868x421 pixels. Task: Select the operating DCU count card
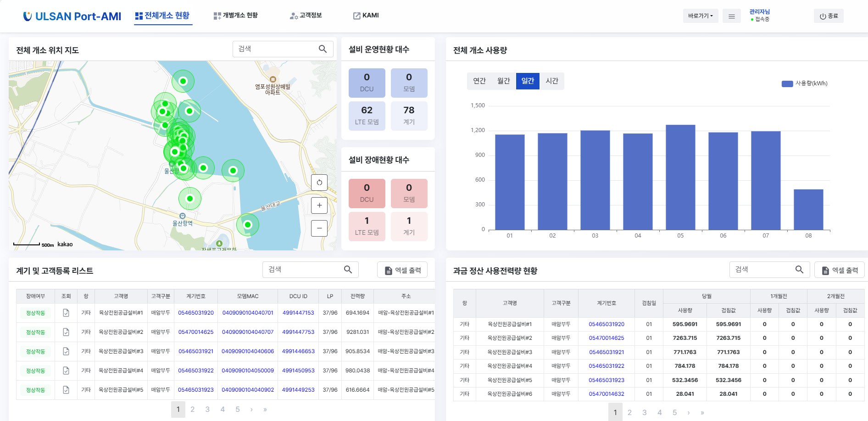point(367,83)
